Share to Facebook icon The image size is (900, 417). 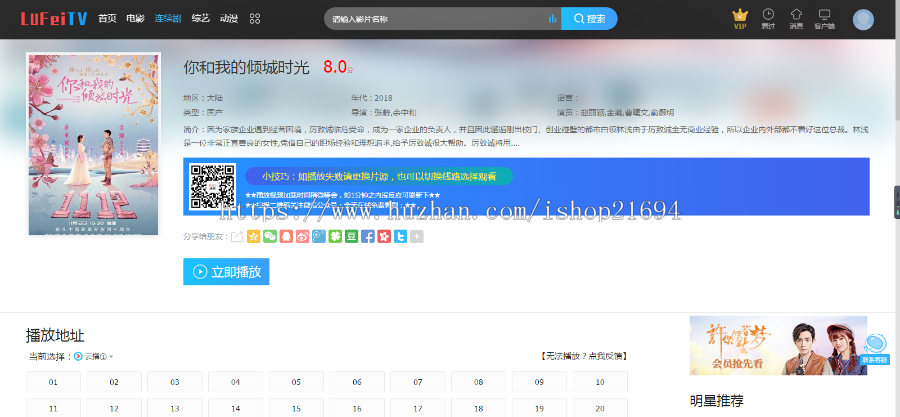[368, 236]
